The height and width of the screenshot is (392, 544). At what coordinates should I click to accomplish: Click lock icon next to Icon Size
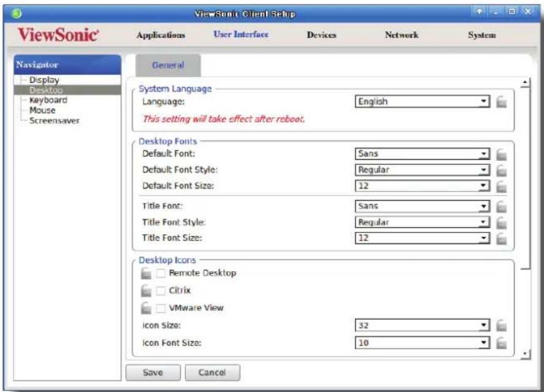(x=501, y=325)
